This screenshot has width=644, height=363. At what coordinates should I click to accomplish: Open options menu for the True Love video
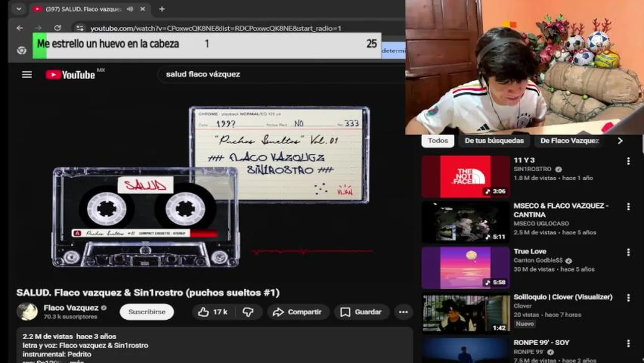(x=628, y=252)
